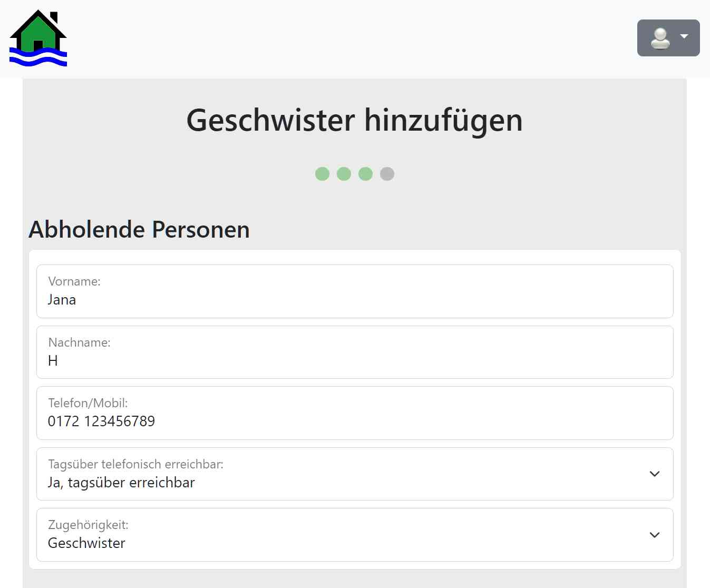The width and height of the screenshot is (710, 588).
Task: Click the green wave symbol in the logo
Action: tap(37, 55)
